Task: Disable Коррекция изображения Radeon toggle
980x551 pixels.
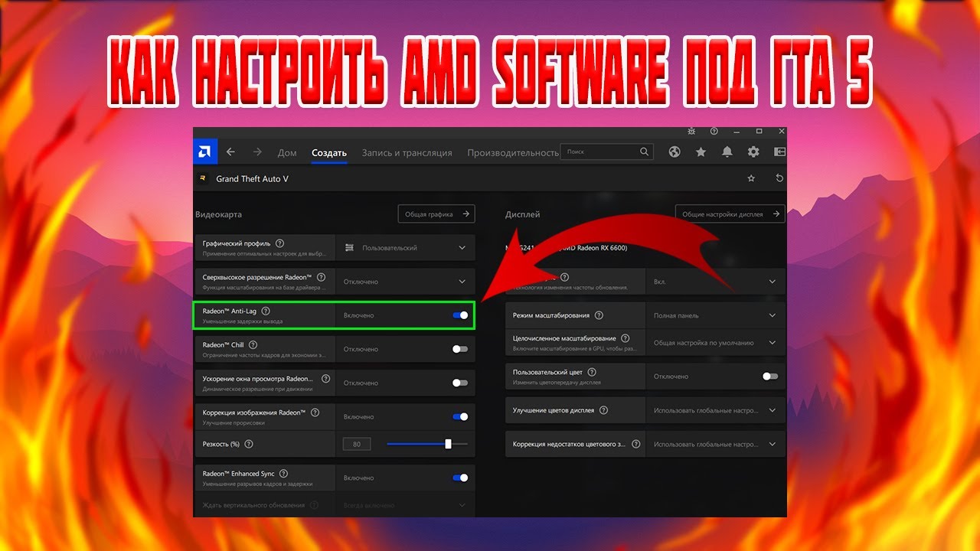Action: [460, 416]
